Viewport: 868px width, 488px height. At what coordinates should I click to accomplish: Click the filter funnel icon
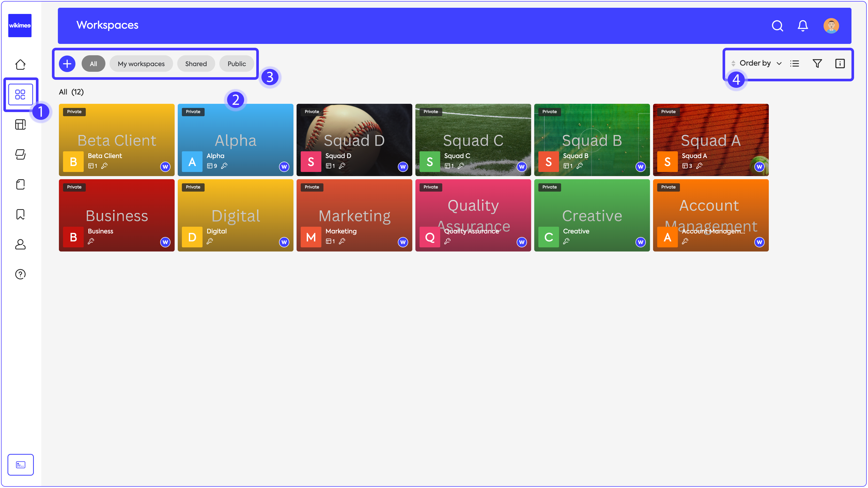coord(817,63)
